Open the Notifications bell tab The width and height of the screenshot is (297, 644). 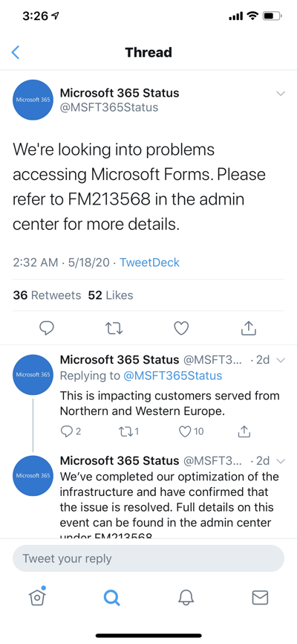(x=186, y=598)
